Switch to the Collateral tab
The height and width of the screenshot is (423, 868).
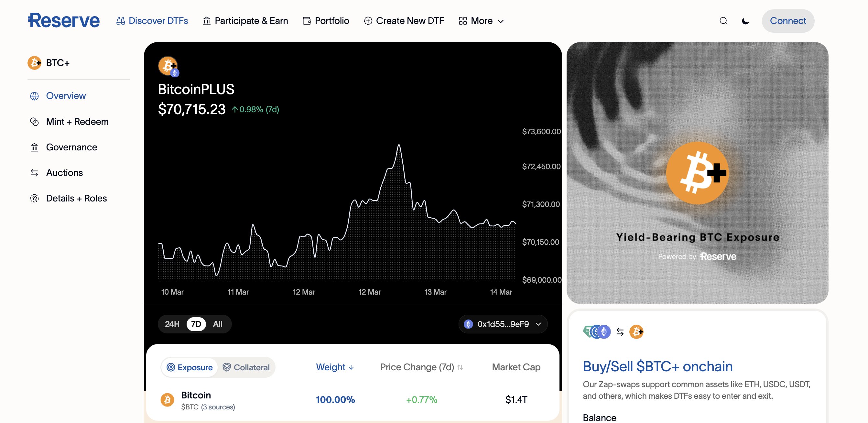pyautogui.click(x=246, y=367)
